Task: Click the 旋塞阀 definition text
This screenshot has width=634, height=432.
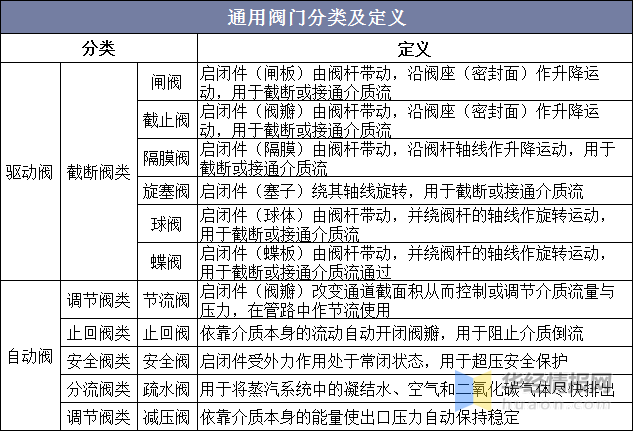Action: tap(391, 191)
